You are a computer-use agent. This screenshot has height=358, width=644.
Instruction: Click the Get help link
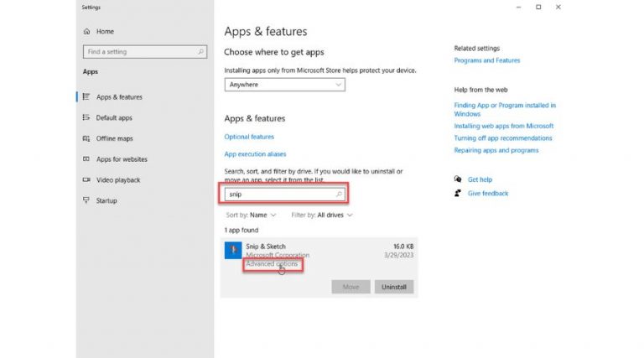(x=480, y=179)
